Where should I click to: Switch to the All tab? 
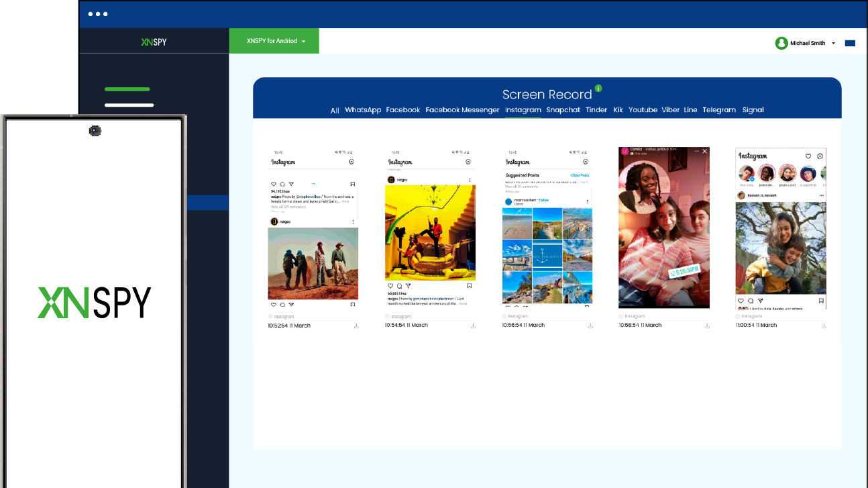(x=335, y=111)
